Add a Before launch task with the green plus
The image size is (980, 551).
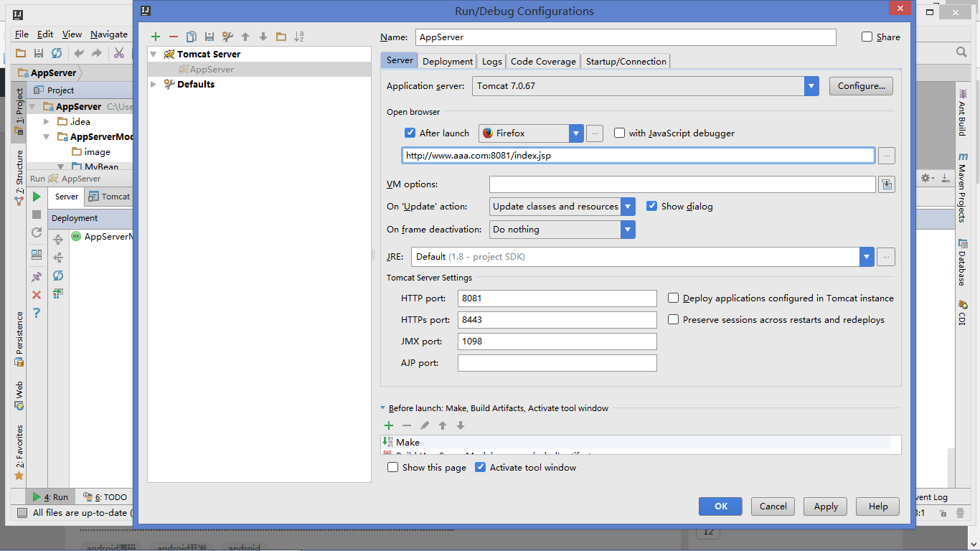389,425
